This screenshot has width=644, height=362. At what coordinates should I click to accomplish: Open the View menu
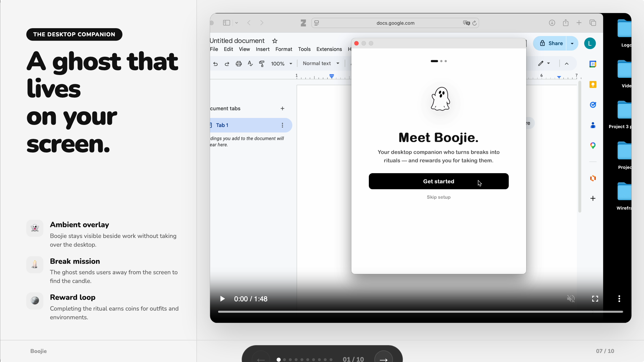(x=244, y=49)
